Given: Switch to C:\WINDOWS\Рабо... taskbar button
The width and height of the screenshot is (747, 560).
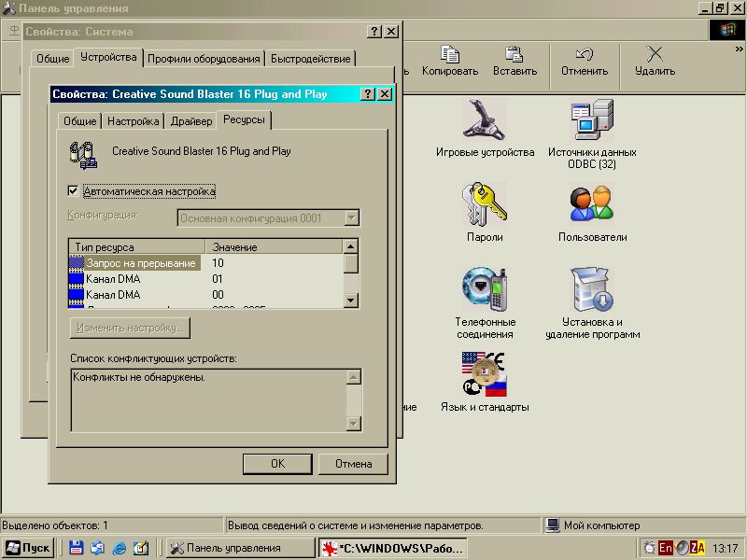Looking at the screenshot, I should coord(392,548).
